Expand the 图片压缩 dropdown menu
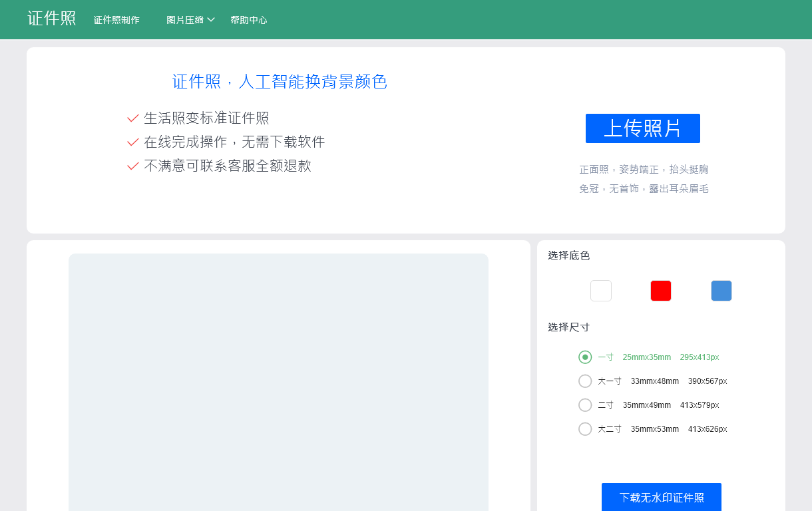 point(191,19)
